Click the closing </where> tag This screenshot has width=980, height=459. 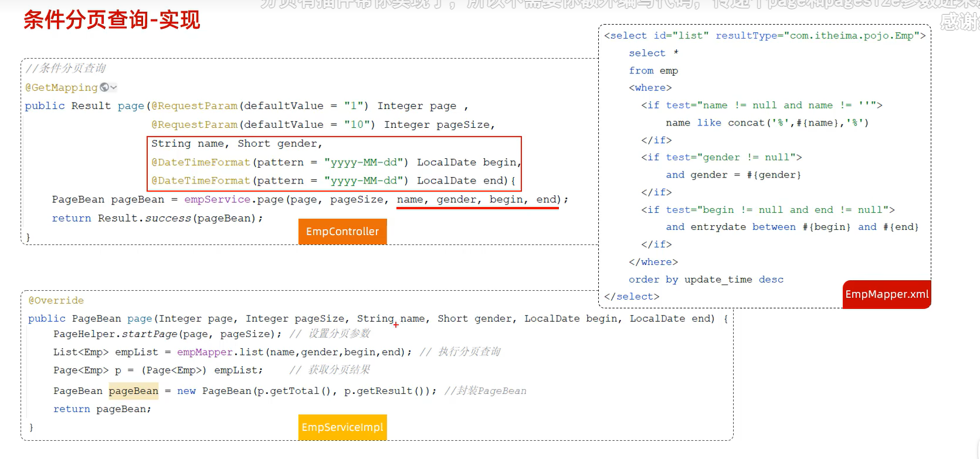click(653, 262)
